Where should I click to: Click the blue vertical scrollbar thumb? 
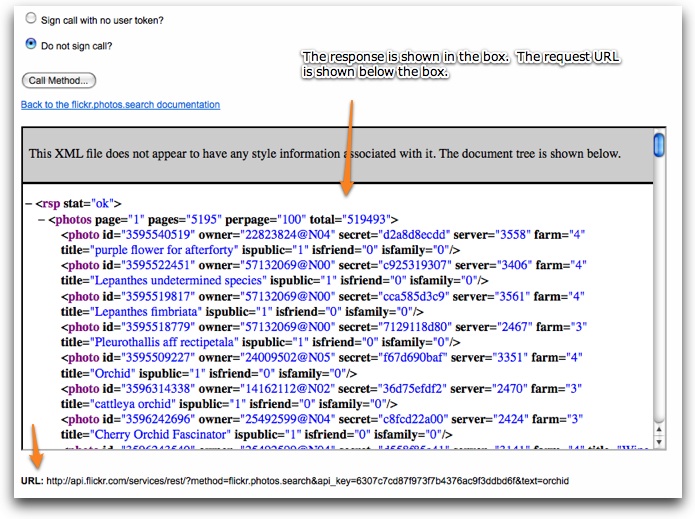click(659, 145)
